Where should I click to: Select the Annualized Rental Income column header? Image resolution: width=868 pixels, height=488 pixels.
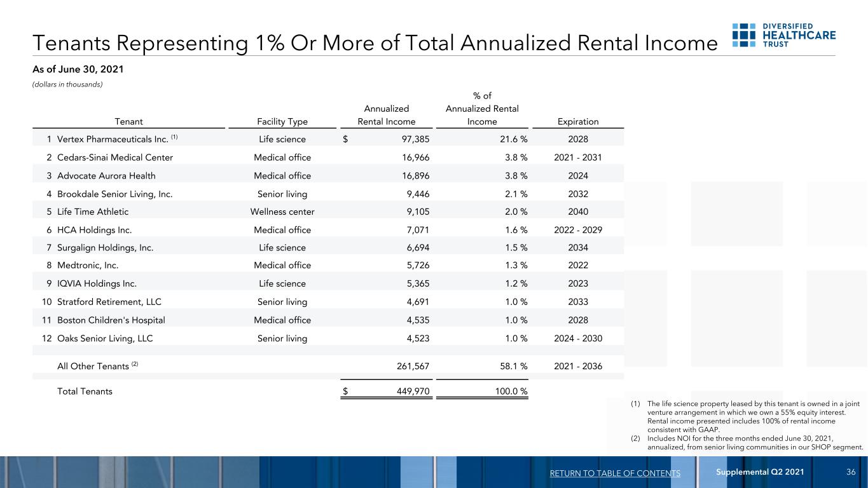(x=387, y=115)
